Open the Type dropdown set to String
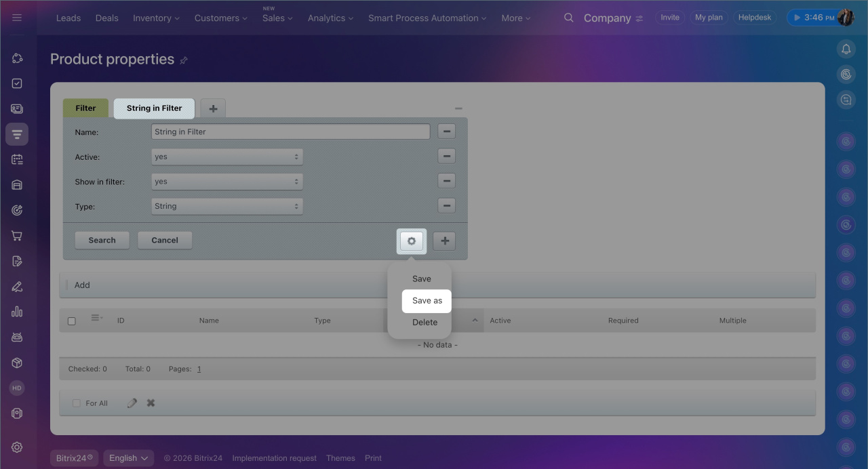Image resolution: width=868 pixels, height=469 pixels. (226, 206)
